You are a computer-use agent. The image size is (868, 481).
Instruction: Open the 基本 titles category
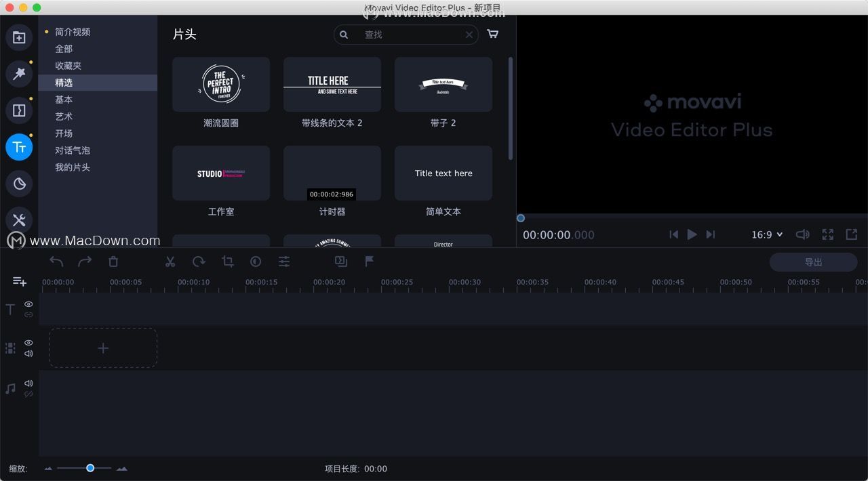(x=64, y=100)
